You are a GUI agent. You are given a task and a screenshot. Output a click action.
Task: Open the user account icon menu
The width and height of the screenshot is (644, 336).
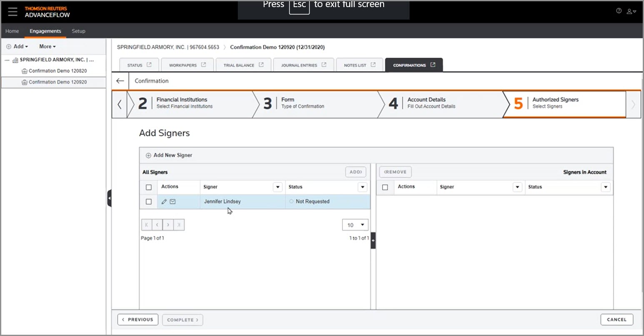point(630,11)
